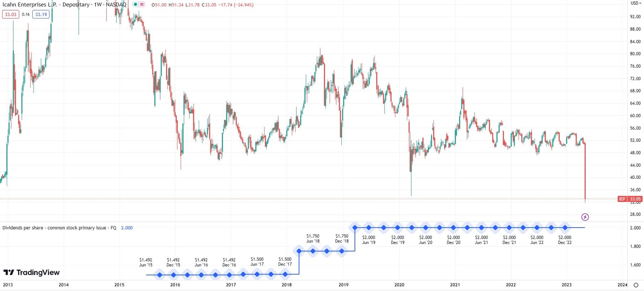Screen dimensions: 644x291
Task: Select the Dividends per share indicator legend
Action: [60, 228]
